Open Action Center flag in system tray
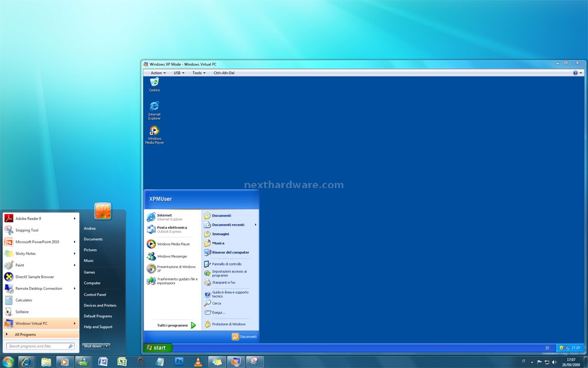 [x=540, y=362]
